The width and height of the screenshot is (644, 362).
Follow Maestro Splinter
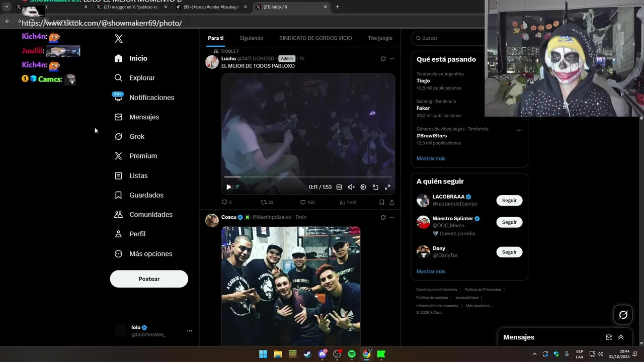click(x=509, y=222)
